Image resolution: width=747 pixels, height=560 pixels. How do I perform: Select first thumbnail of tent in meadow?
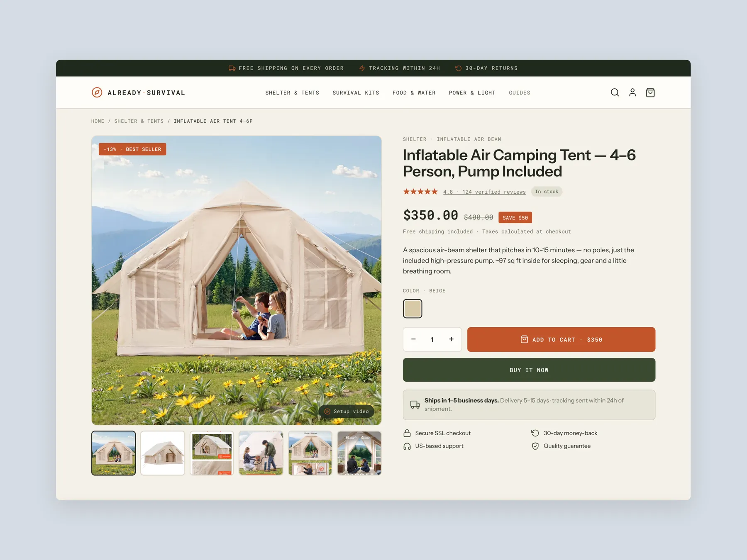[113, 453]
